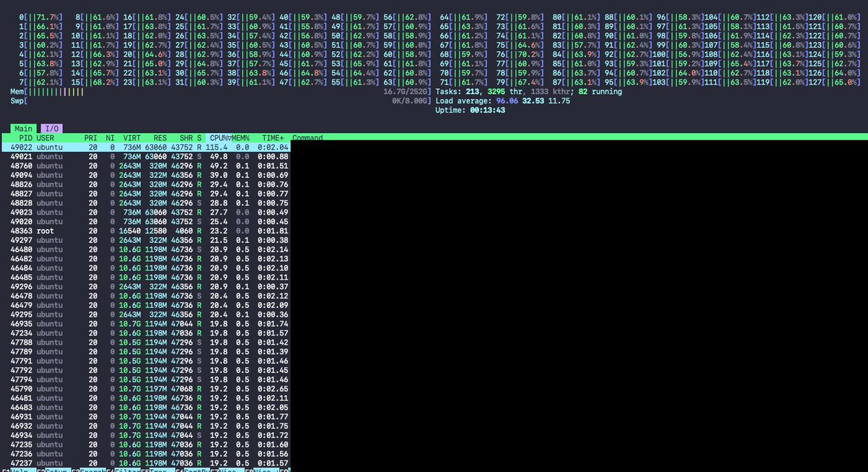This screenshot has width=868, height=472.
Task: Select process row with PID 45790
Action: click(x=145, y=390)
